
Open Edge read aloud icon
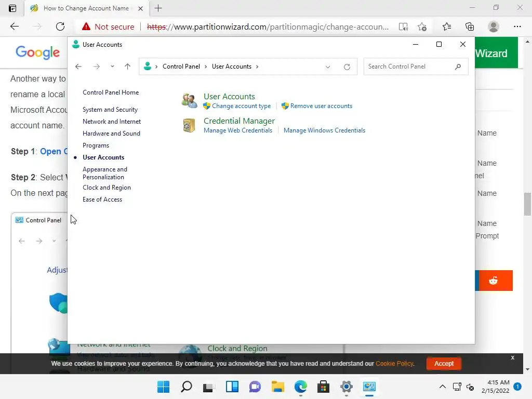pos(403,27)
